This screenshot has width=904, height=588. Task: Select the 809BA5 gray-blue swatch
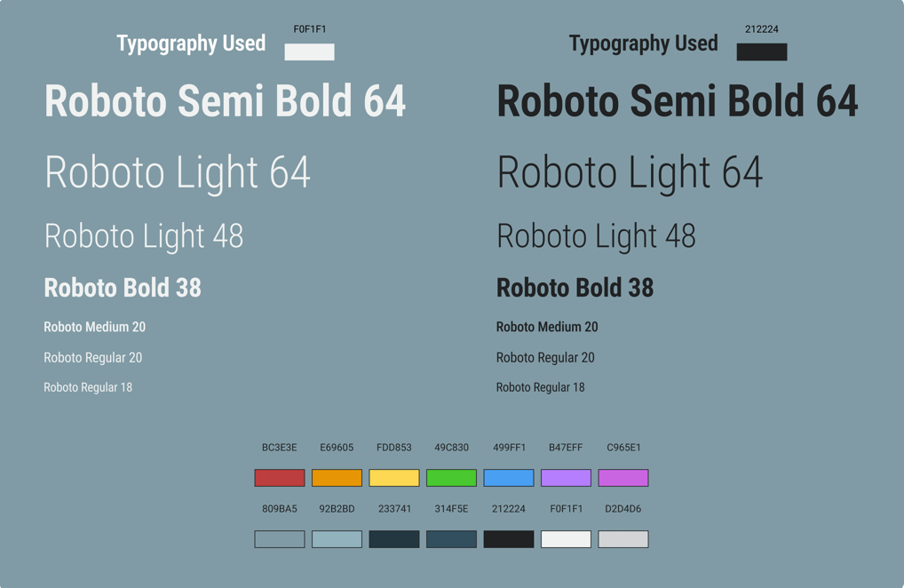coord(280,539)
